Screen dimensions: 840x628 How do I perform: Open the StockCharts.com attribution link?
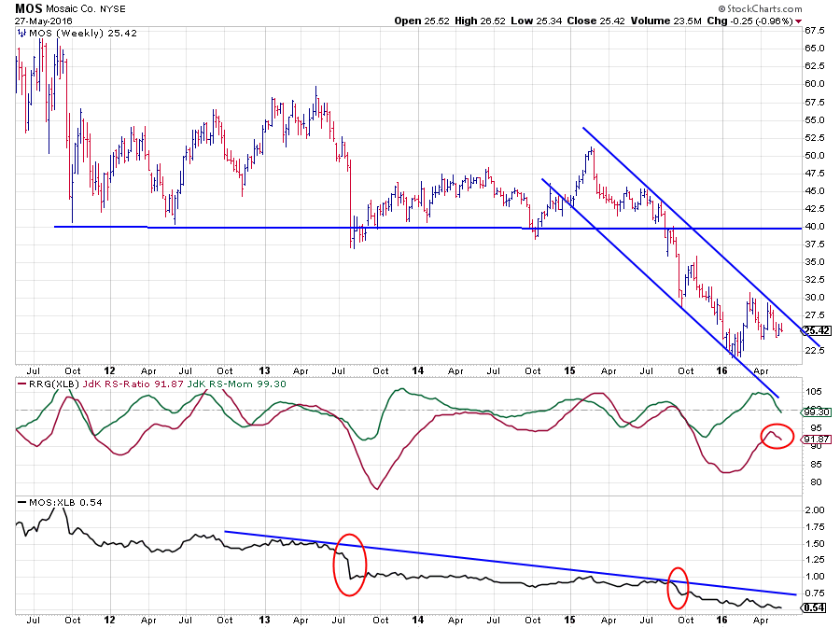(760, 8)
